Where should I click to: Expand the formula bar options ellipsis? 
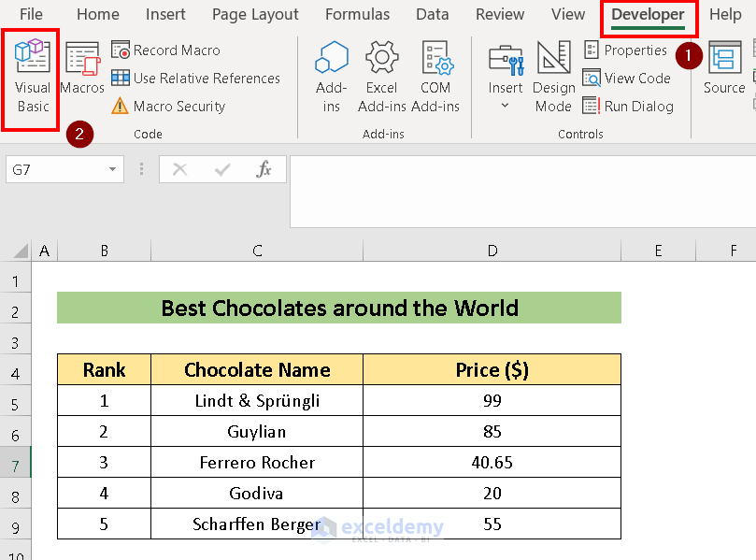click(141, 169)
